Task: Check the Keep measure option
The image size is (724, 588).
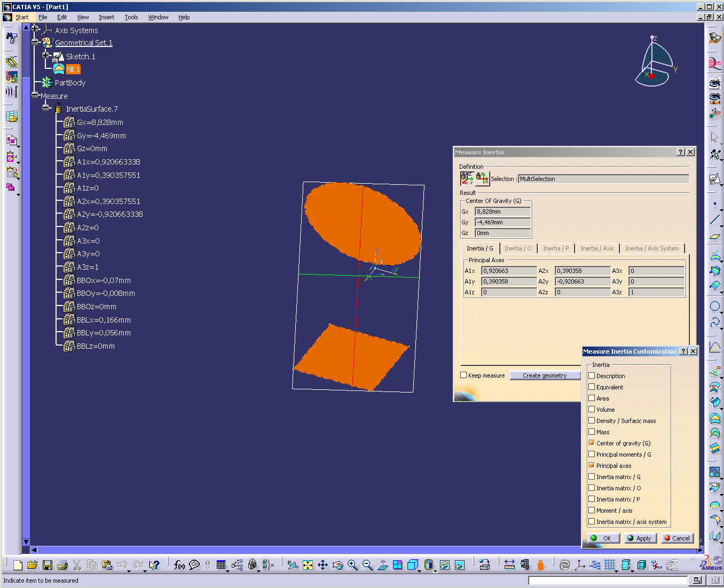Action: pyautogui.click(x=463, y=375)
